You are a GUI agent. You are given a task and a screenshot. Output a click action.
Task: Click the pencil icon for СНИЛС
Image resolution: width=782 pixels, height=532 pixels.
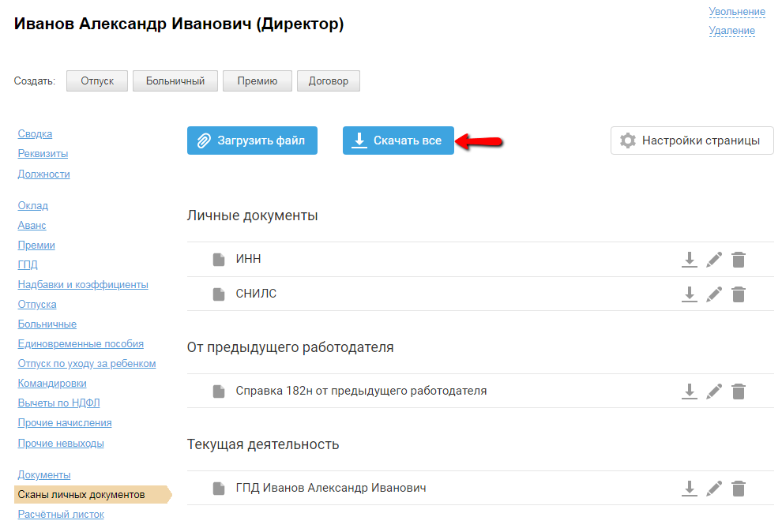pos(714,294)
